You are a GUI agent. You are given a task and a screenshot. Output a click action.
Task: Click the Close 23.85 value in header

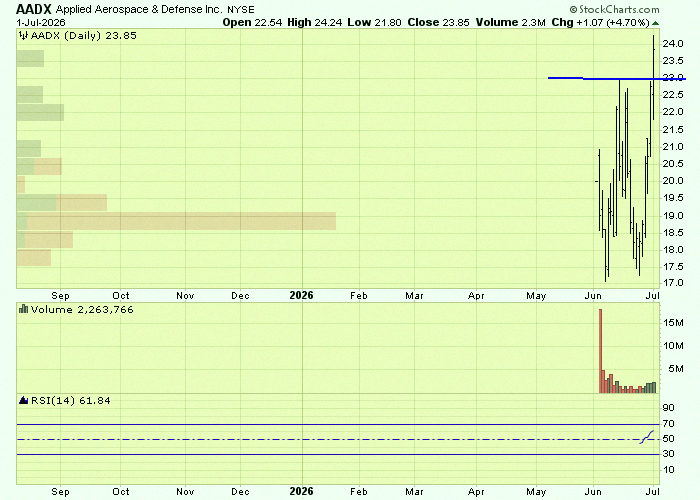(x=438, y=22)
